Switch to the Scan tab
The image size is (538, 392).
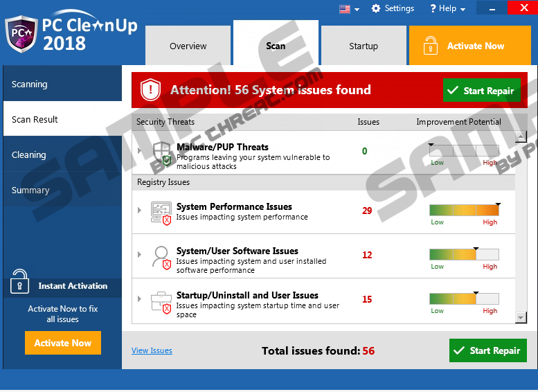click(x=276, y=43)
